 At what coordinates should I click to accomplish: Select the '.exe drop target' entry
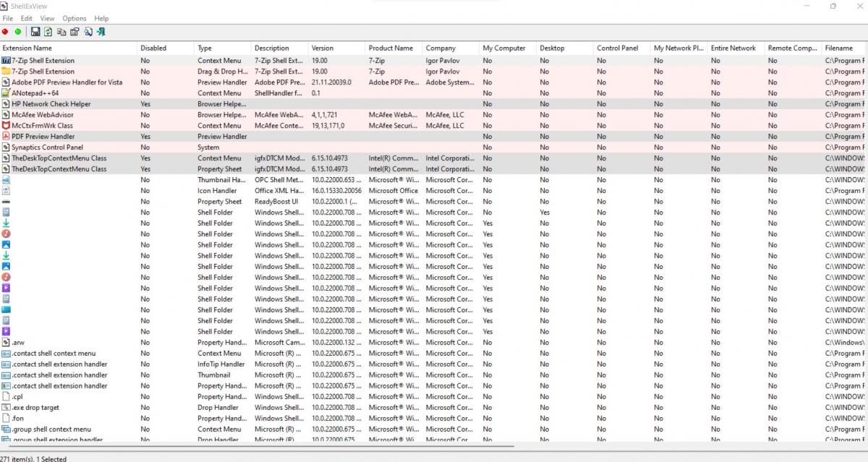point(36,408)
